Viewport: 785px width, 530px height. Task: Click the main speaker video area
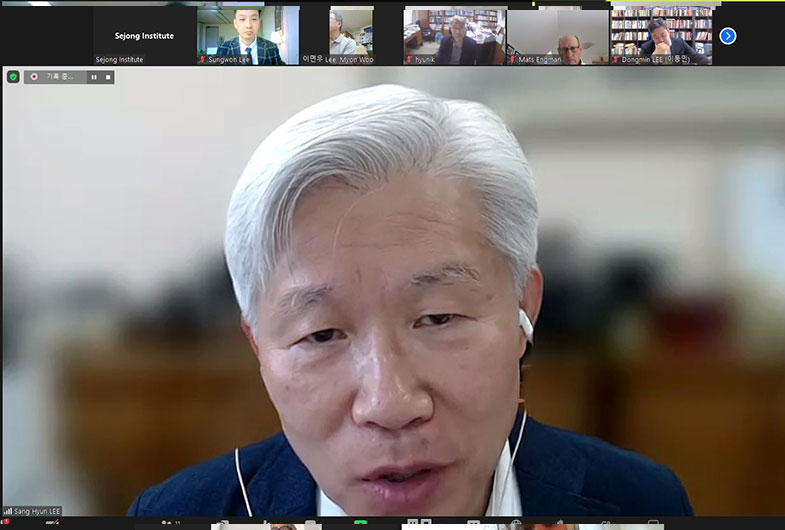[392, 300]
